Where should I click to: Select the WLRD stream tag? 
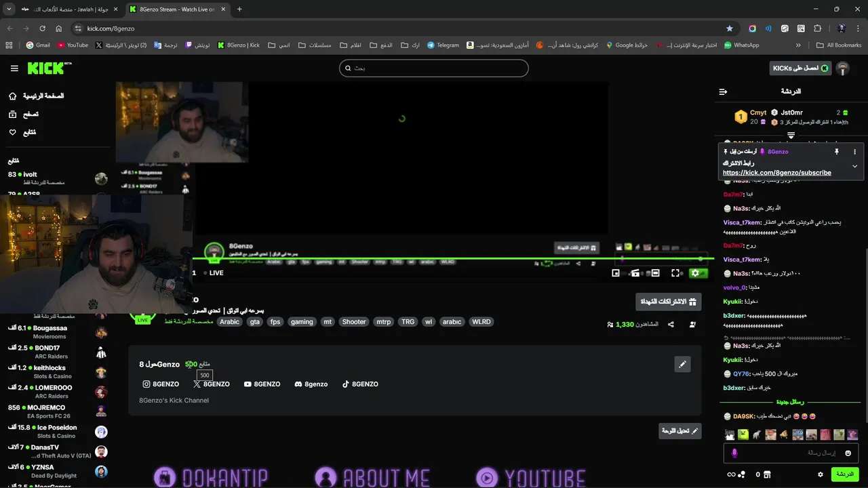click(x=481, y=322)
